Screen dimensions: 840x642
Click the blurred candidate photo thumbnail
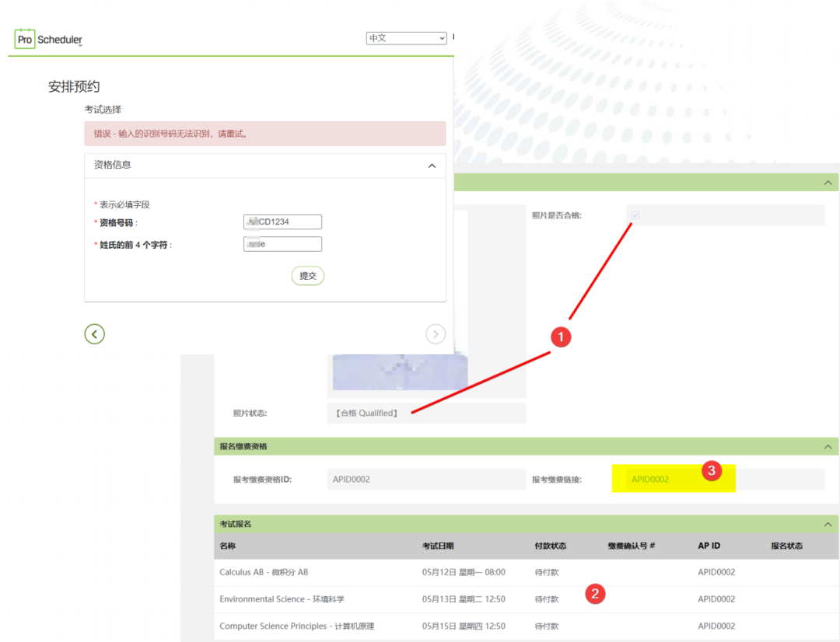click(x=400, y=372)
